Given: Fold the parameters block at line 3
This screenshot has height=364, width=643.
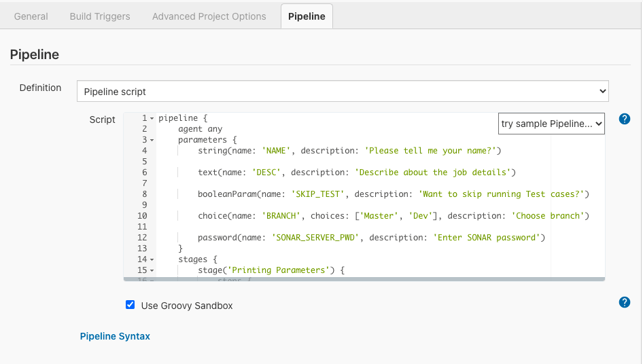Looking at the screenshot, I should 152,140.
